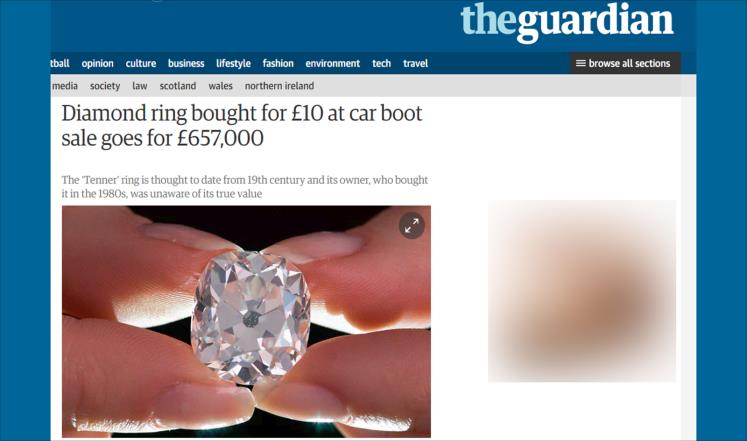The width and height of the screenshot is (747, 441).
Task: Open the society subsection
Action: tap(105, 86)
